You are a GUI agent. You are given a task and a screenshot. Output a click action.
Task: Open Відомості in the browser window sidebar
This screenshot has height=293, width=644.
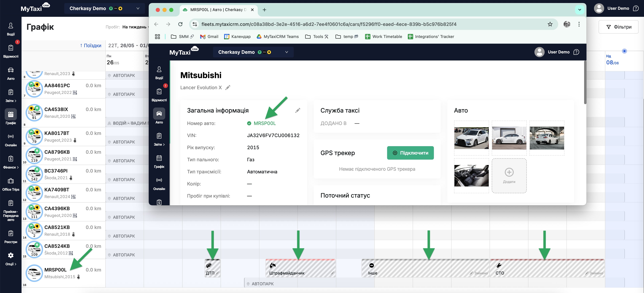coord(159,95)
